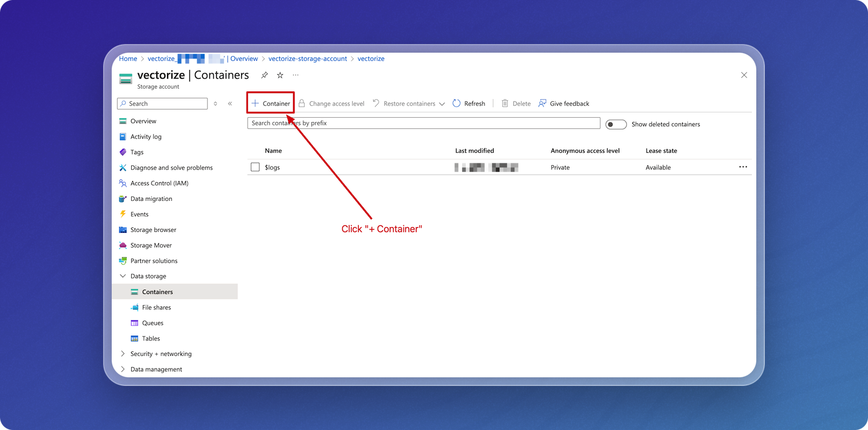Click the sidebar Search box
This screenshot has height=430, width=868.
point(162,104)
